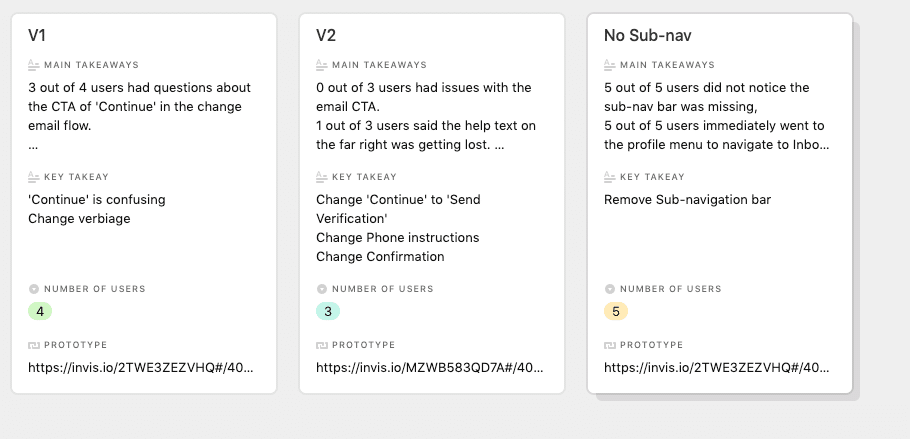
Task: Click the long-text icon beside V1 Key Takeay
Action: 34,177
